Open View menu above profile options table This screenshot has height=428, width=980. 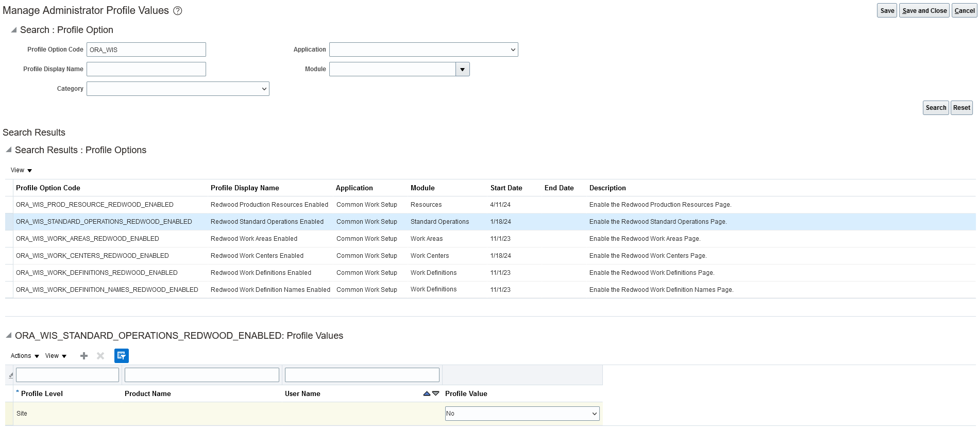21,170
